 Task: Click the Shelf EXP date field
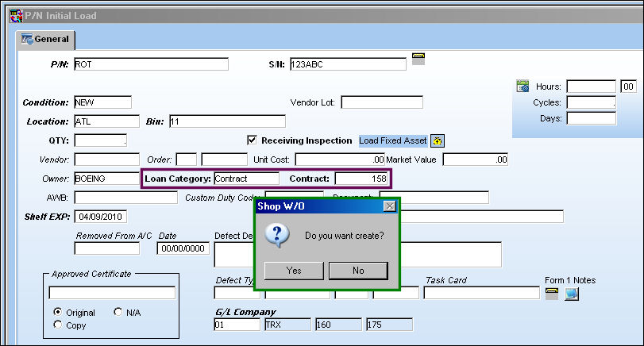(101, 217)
